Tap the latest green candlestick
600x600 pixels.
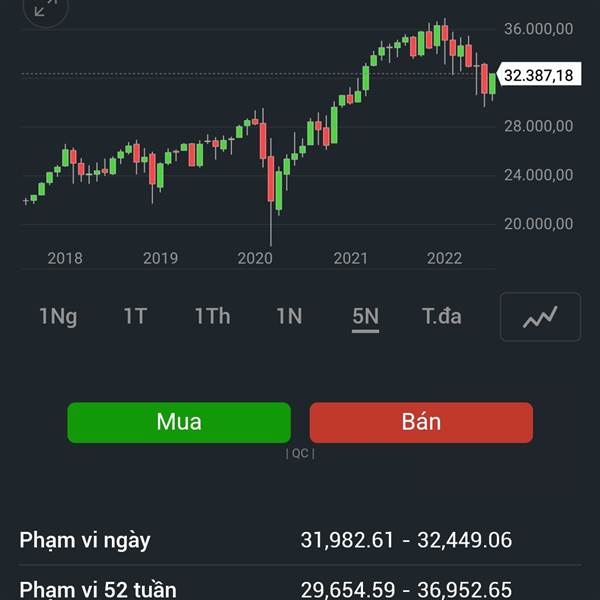tap(492, 83)
